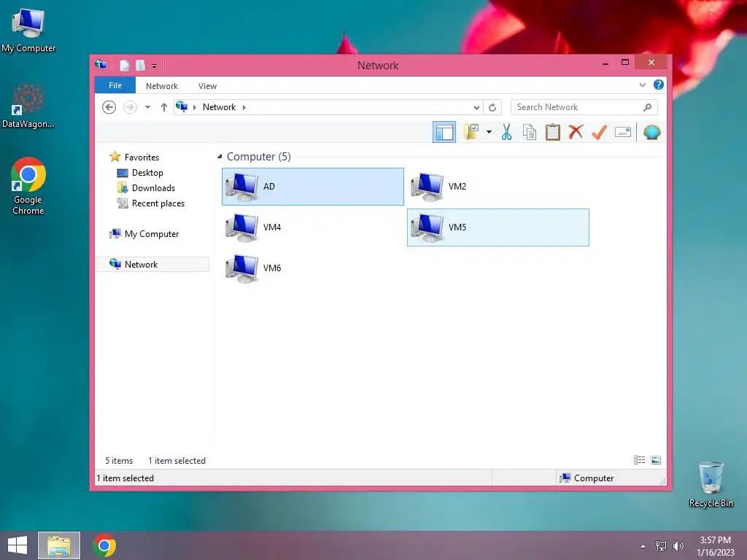The height and width of the screenshot is (560, 747).
Task: Click the Cut scissors icon
Action: [506, 132]
